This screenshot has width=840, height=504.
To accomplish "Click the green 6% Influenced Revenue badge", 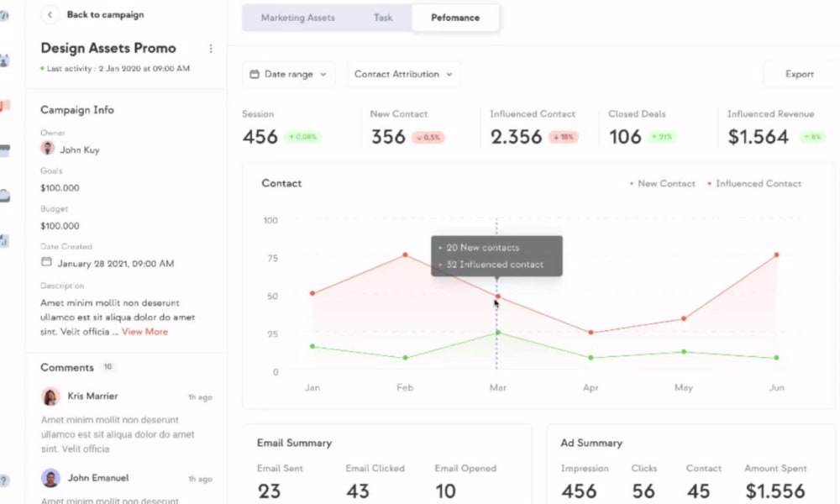I will click(x=812, y=137).
